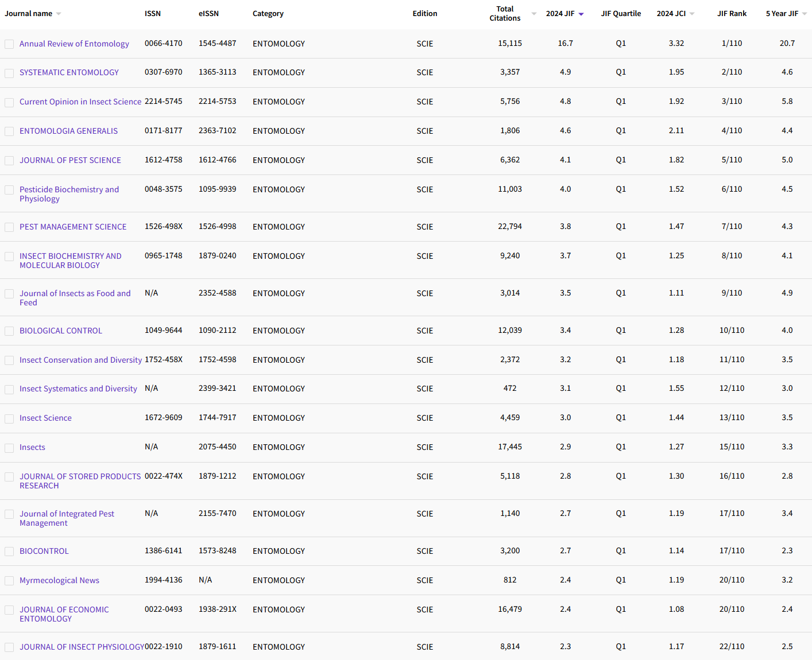Tick Myrmecological News checkbox

click(9, 581)
